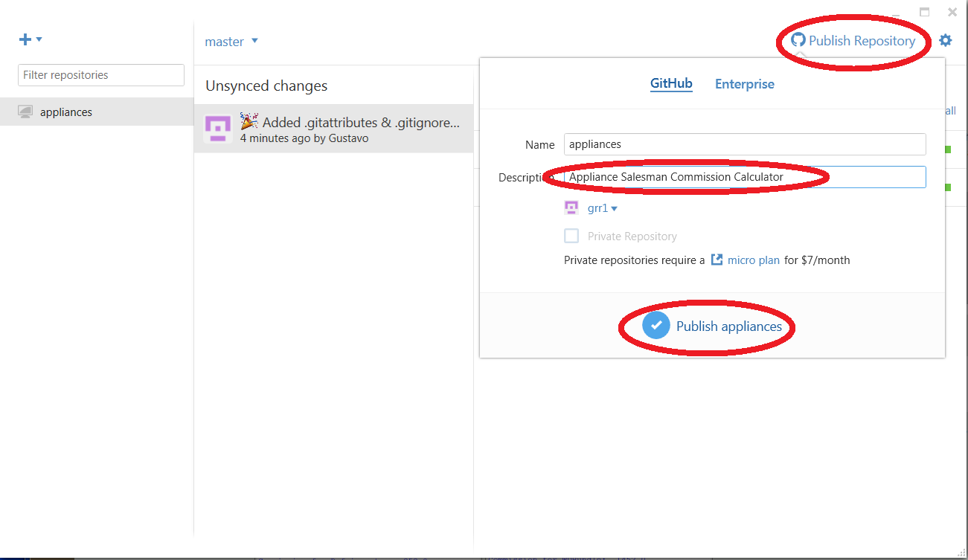Image resolution: width=968 pixels, height=560 pixels.
Task: Click the blue checkmark publish icon
Action: tap(656, 325)
